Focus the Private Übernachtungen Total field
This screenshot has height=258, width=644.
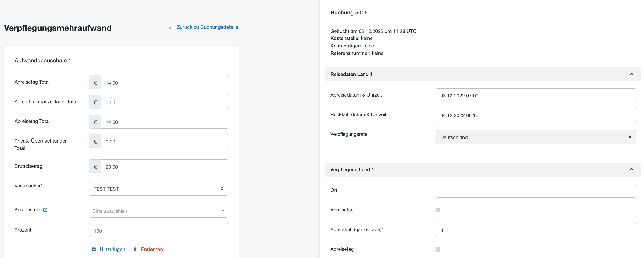coord(164,141)
